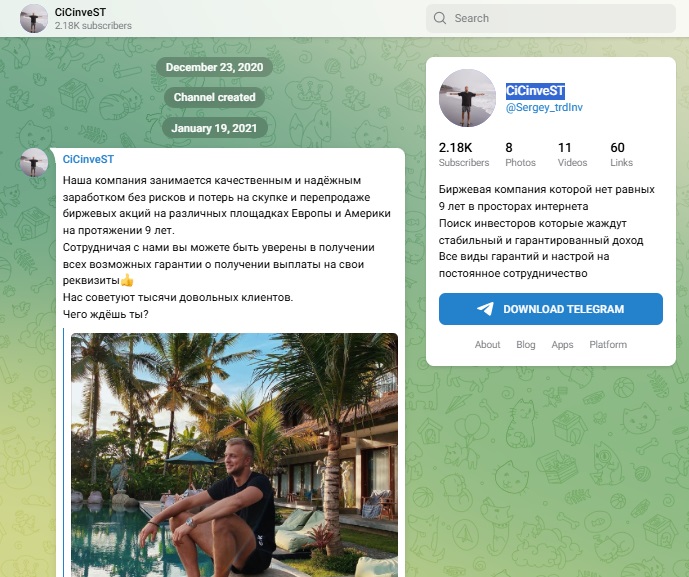Click the January 19, 2021 date badge
Screen dimensions: 689x577
click(x=215, y=129)
